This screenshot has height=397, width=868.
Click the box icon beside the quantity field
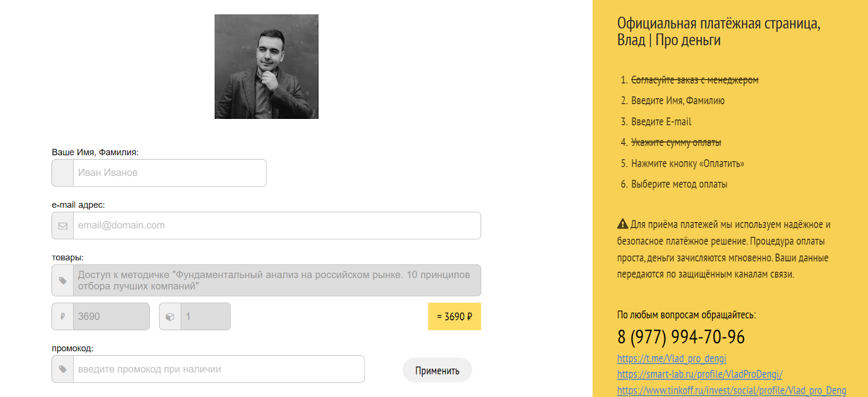(170, 317)
